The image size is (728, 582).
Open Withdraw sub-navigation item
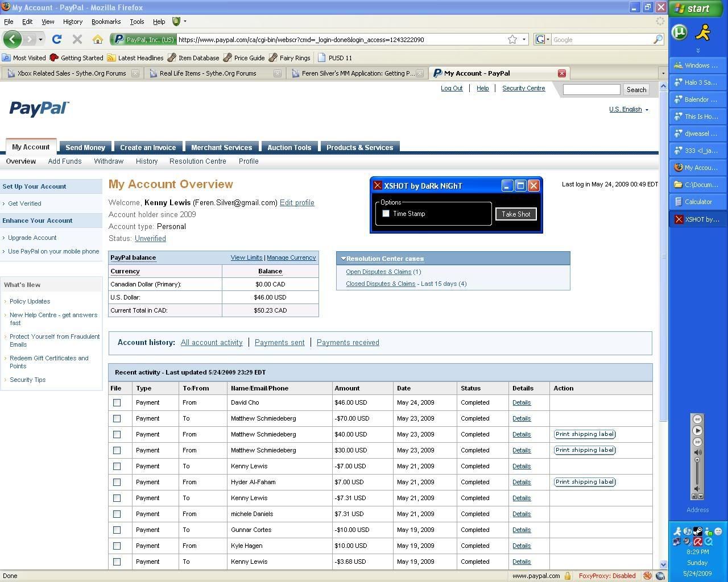109,161
